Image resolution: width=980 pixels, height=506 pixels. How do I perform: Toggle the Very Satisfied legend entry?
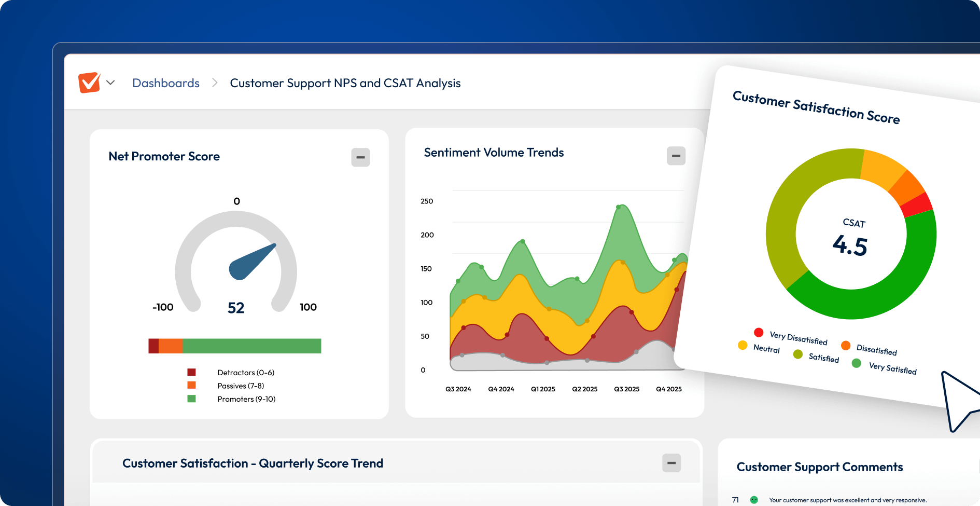(x=856, y=363)
